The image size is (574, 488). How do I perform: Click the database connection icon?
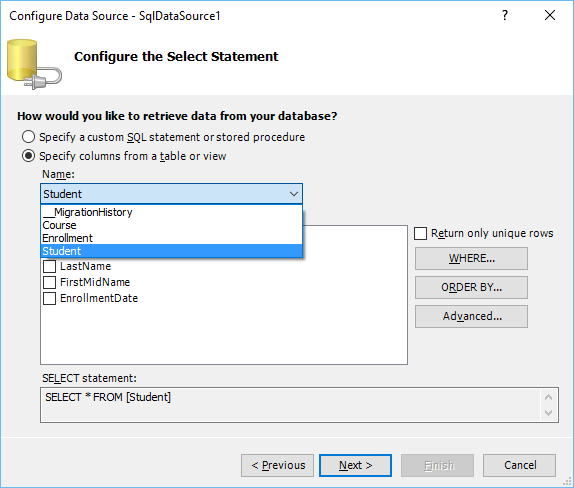point(34,64)
